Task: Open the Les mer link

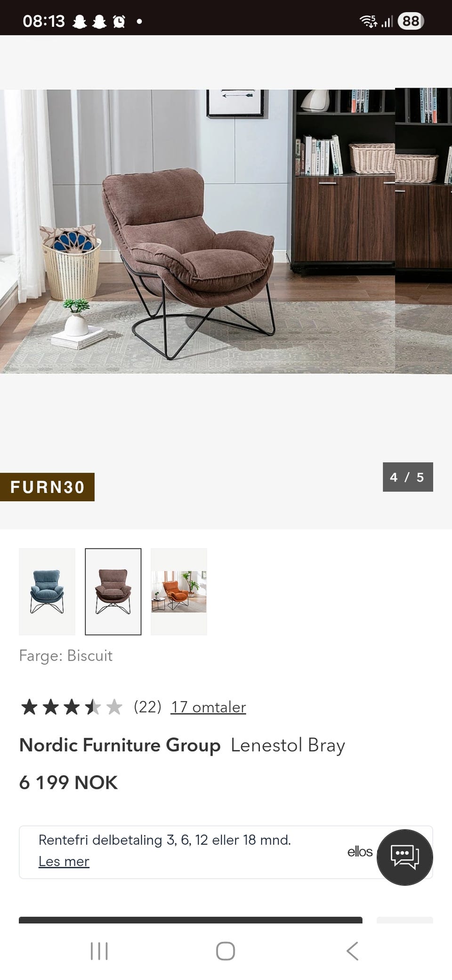Action: [x=64, y=861]
